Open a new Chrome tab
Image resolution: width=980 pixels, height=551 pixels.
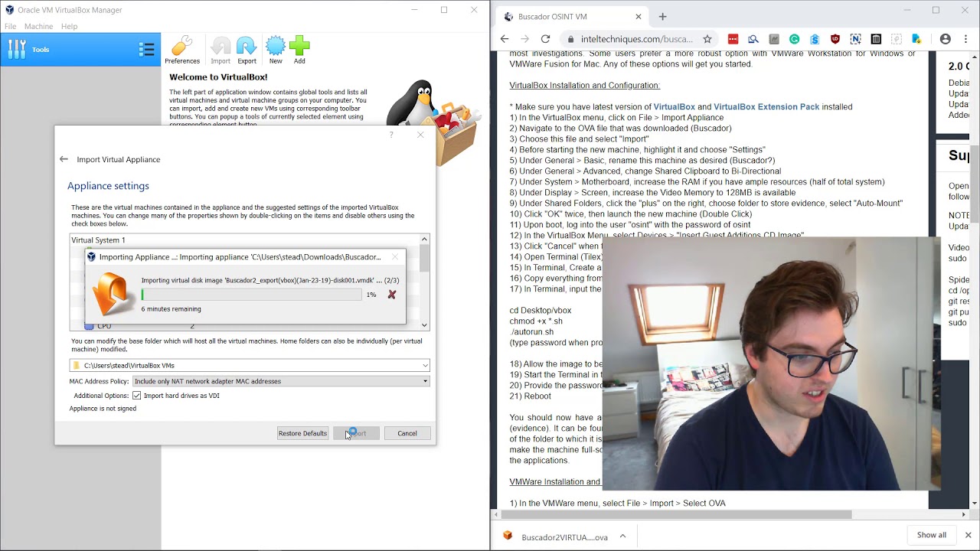pos(662,17)
